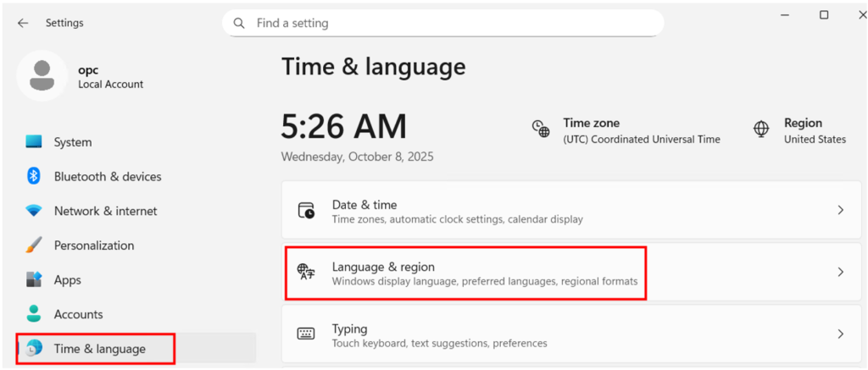Click the Apps icon in sidebar
868x370 pixels.
34,279
